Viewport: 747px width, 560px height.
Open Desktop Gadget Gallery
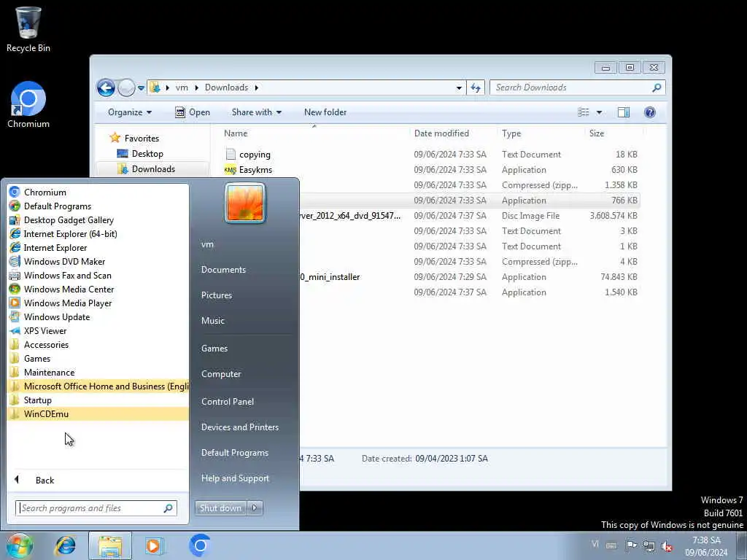[x=98, y=220]
